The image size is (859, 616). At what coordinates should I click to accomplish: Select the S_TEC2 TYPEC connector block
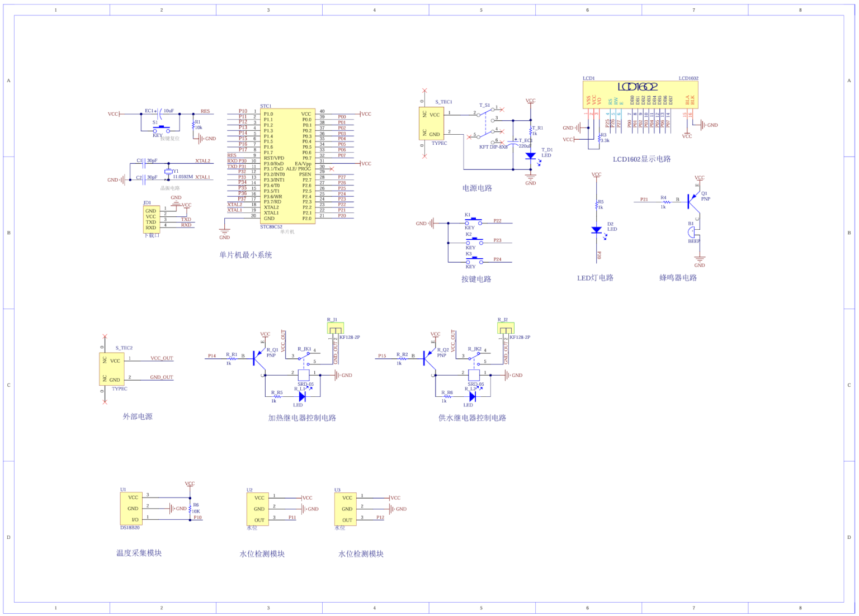(112, 369)
